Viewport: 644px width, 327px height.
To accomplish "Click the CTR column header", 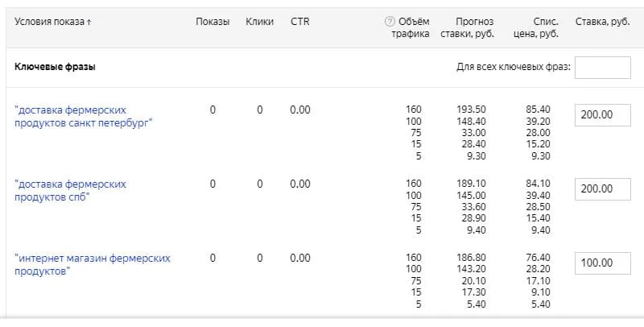I will (x=299, y=21).
